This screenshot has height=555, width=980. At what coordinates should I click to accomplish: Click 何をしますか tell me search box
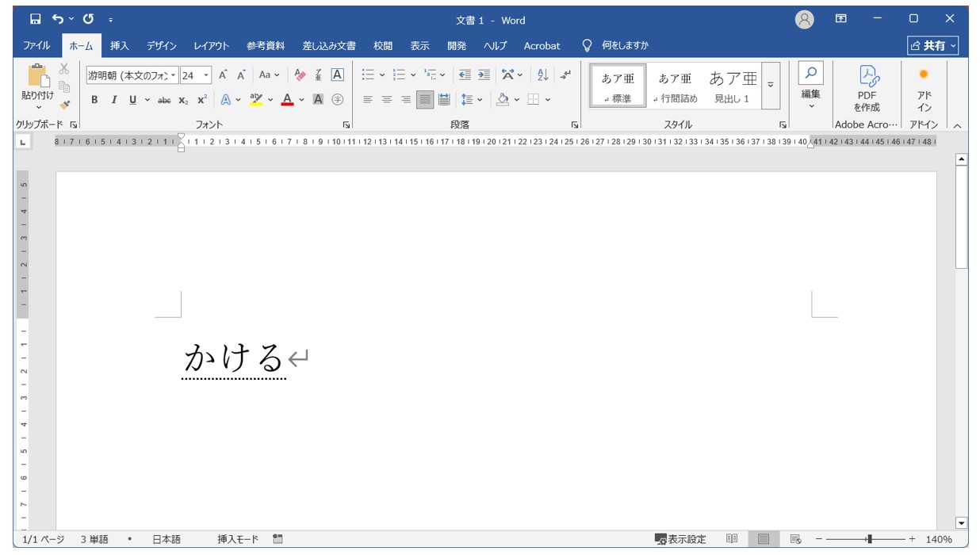tap(615, 46)
